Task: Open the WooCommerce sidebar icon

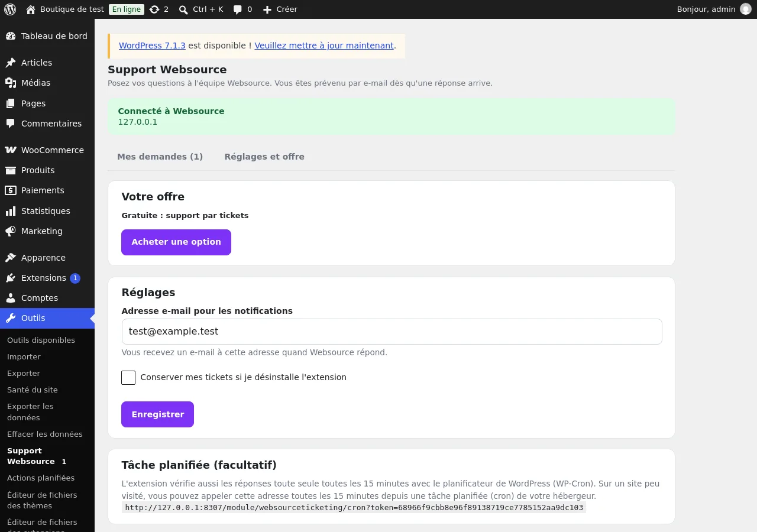Action: click(x=11, y=150)
